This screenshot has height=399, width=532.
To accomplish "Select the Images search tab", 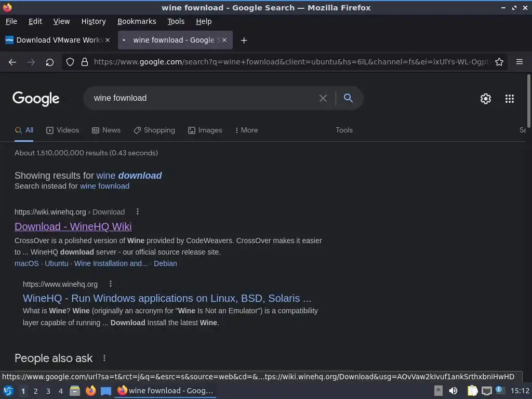I will click(x=205, y=130).
